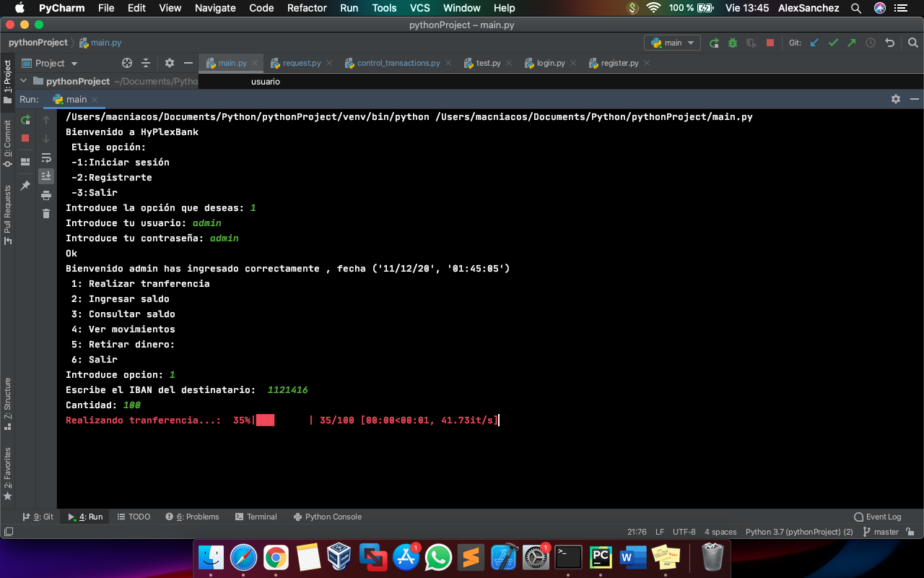Open Terminal tool window

click(256, 517)
